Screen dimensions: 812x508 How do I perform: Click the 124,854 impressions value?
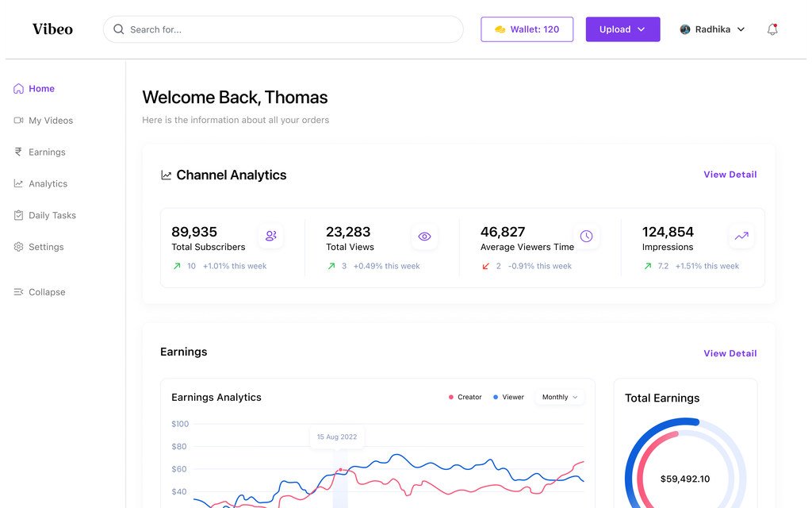(668, 232)
